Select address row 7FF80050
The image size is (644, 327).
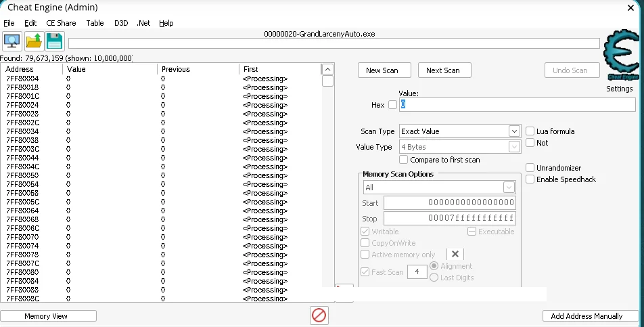point(162,175)
